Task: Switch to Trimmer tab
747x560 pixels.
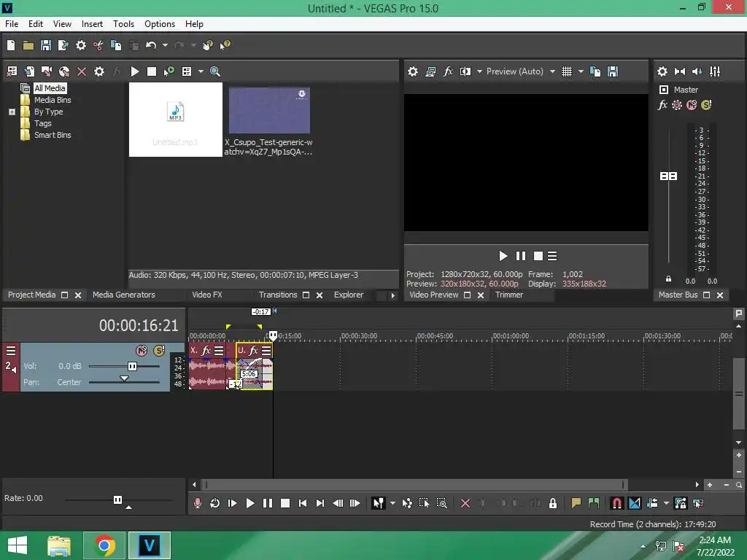Action: pos(508,295)
